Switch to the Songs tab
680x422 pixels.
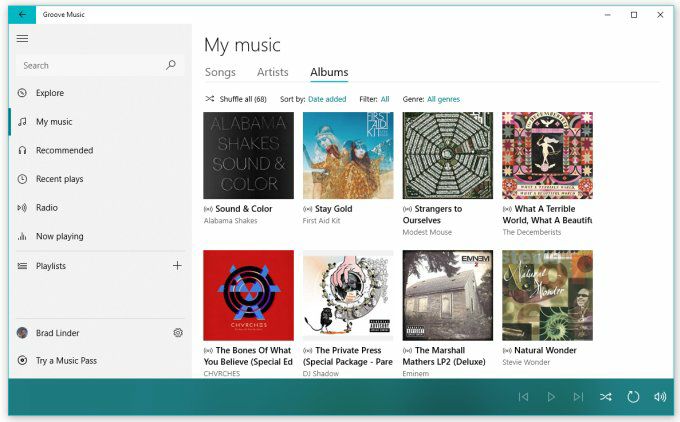pyautogui.click(x=220, y=72)
